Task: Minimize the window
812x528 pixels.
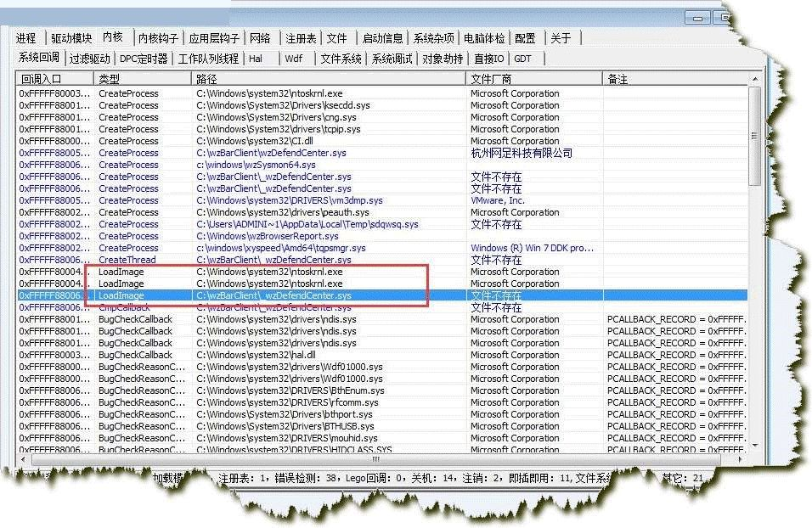Action: point(697,18)
